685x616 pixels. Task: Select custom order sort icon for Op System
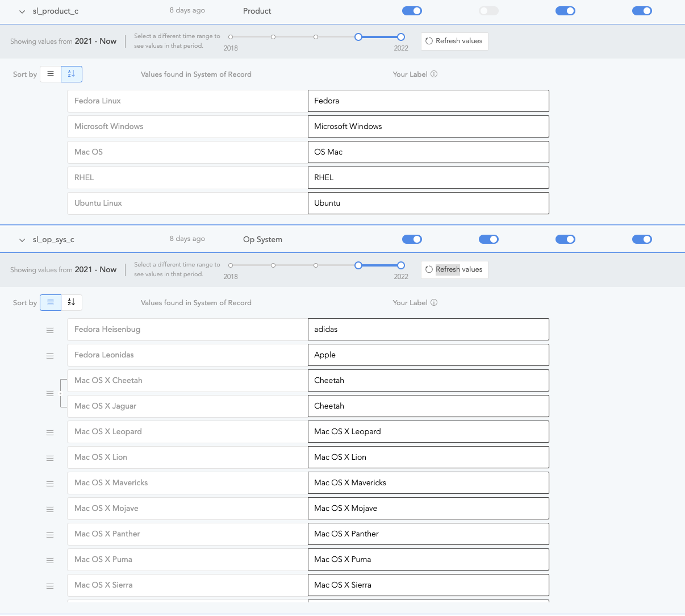point(51,302)
